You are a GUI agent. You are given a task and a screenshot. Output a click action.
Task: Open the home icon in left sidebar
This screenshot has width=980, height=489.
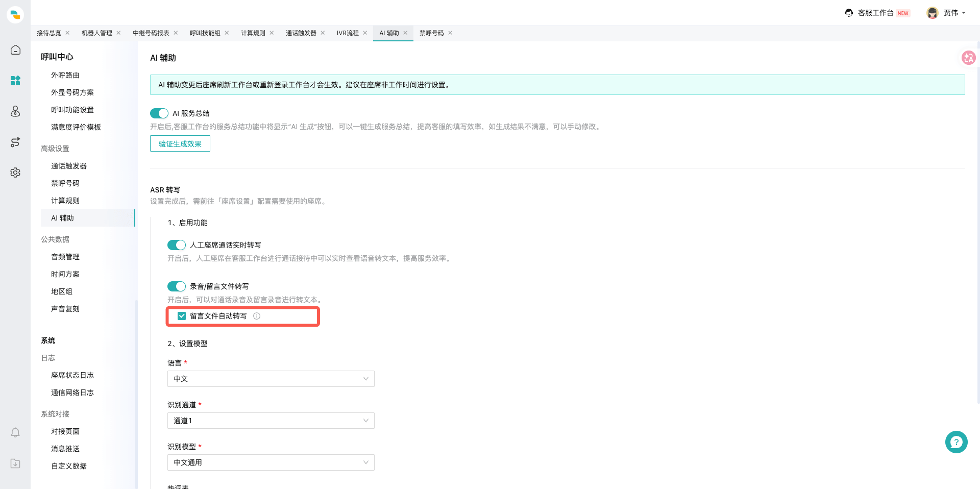pos(15,50)
